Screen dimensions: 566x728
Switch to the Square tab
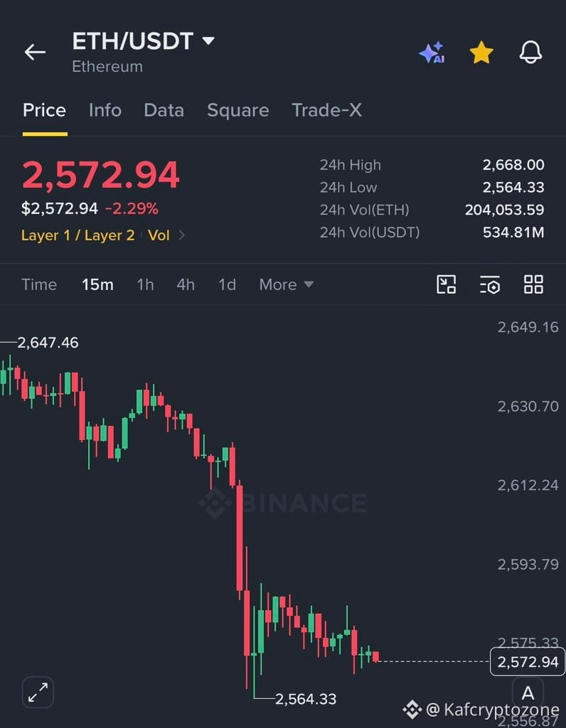tap(237, 110)
